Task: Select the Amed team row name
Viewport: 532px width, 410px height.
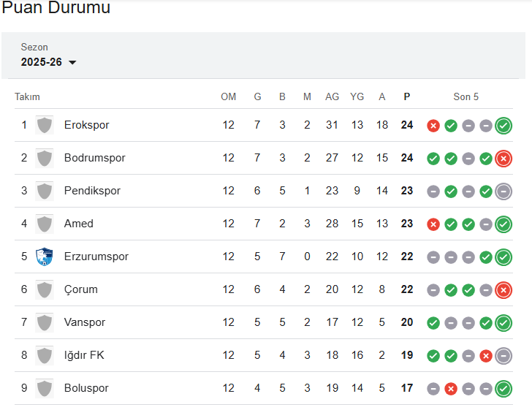Action: coord(79,224)
